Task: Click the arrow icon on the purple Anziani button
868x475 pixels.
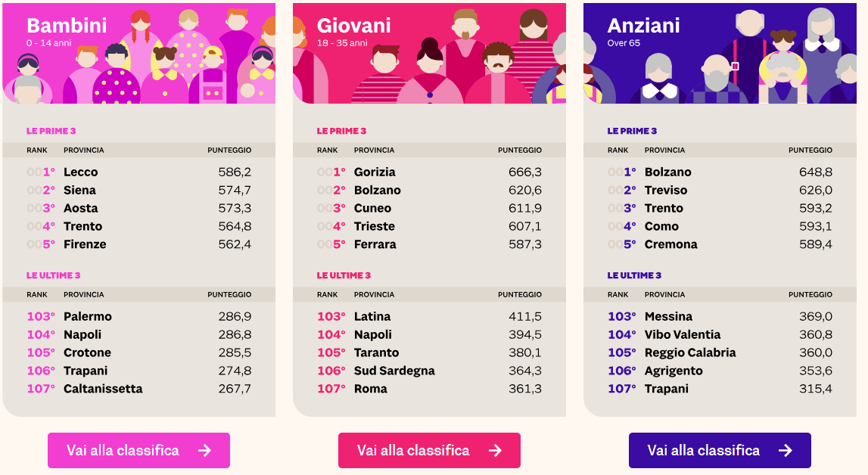Action: point(786,450)
